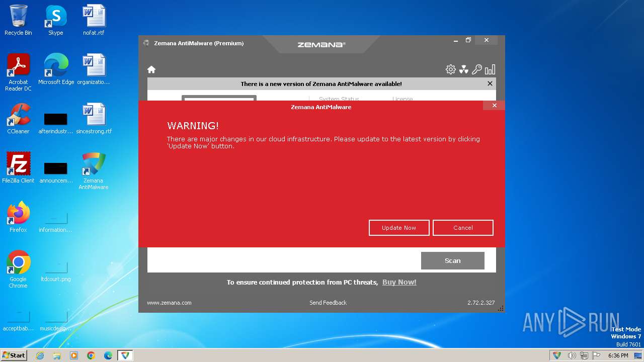Image resolution: width=644 pixels, height=362 pixels.
Task: Open organizatio... document on desktop
Action: tap(94, 69)
